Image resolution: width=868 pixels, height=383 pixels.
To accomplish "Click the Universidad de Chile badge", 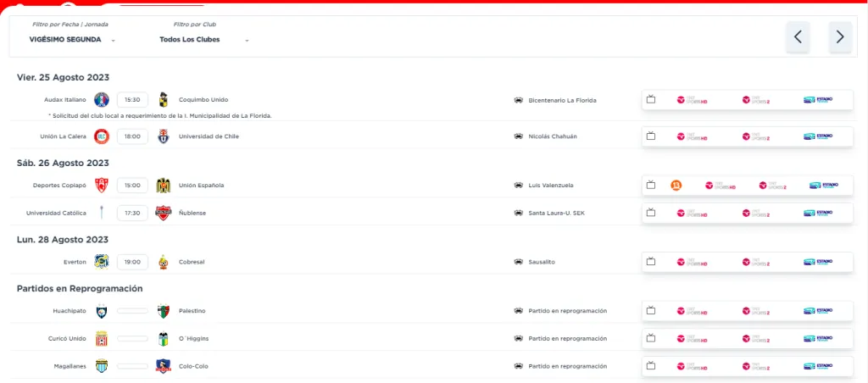I will (x=164, y=136).
